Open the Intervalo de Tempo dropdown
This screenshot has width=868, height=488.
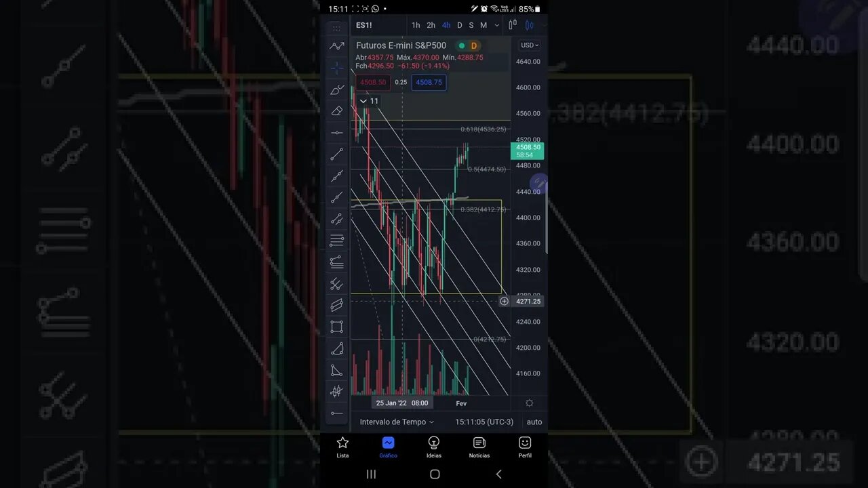[x=397, y=422]
